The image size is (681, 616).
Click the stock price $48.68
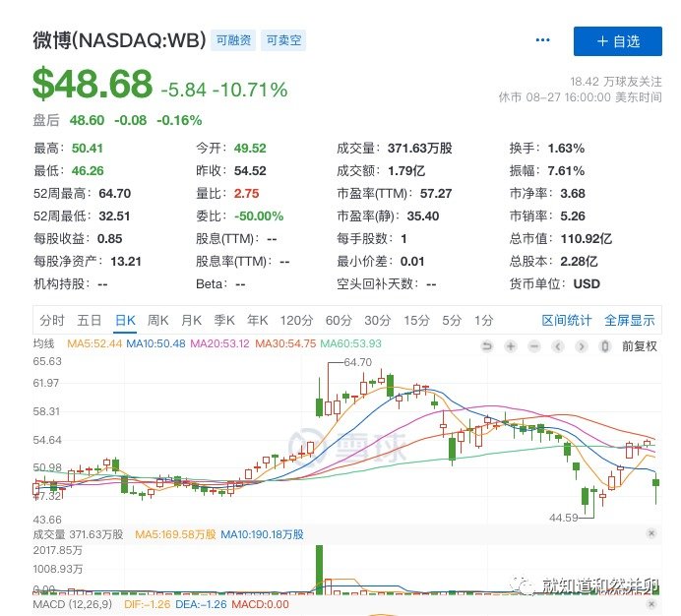[x=93, y=84]
